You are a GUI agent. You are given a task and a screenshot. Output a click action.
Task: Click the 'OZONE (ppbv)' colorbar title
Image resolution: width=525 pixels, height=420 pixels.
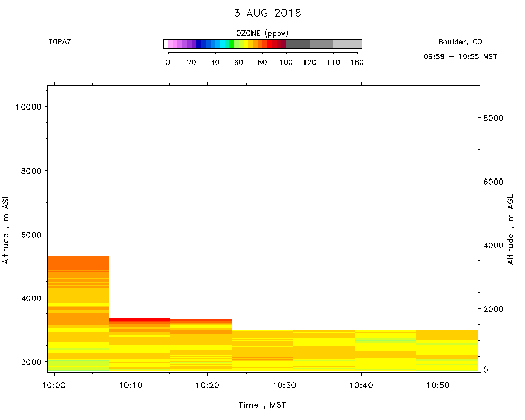(262, 33)
